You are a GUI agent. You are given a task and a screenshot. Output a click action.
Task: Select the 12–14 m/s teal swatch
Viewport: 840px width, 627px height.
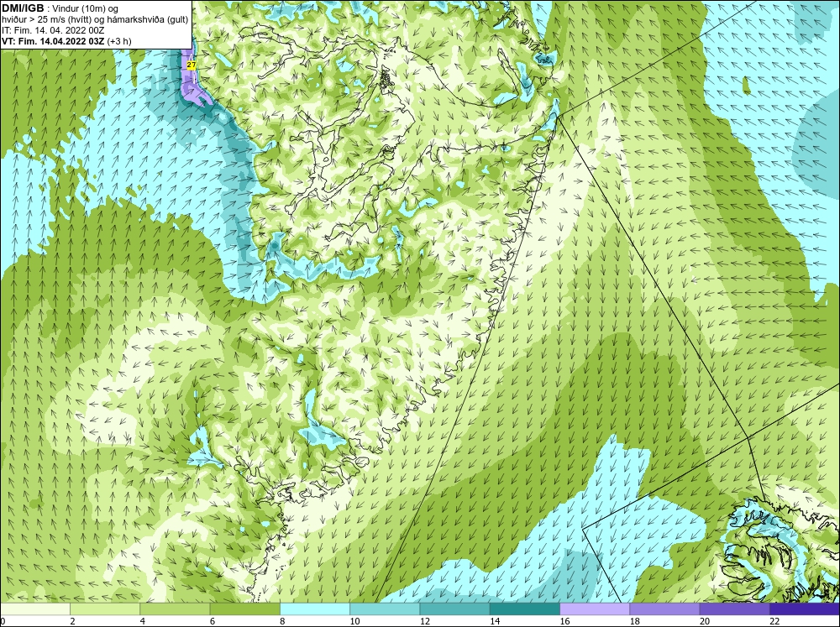[454, 609]
